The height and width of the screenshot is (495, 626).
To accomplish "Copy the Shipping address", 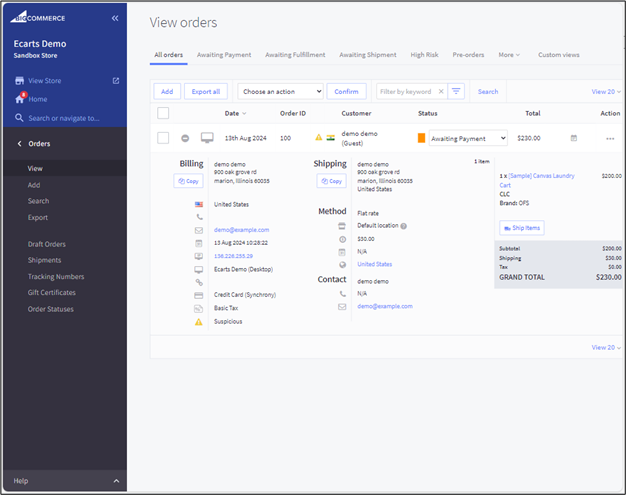I will click(331, 181).
